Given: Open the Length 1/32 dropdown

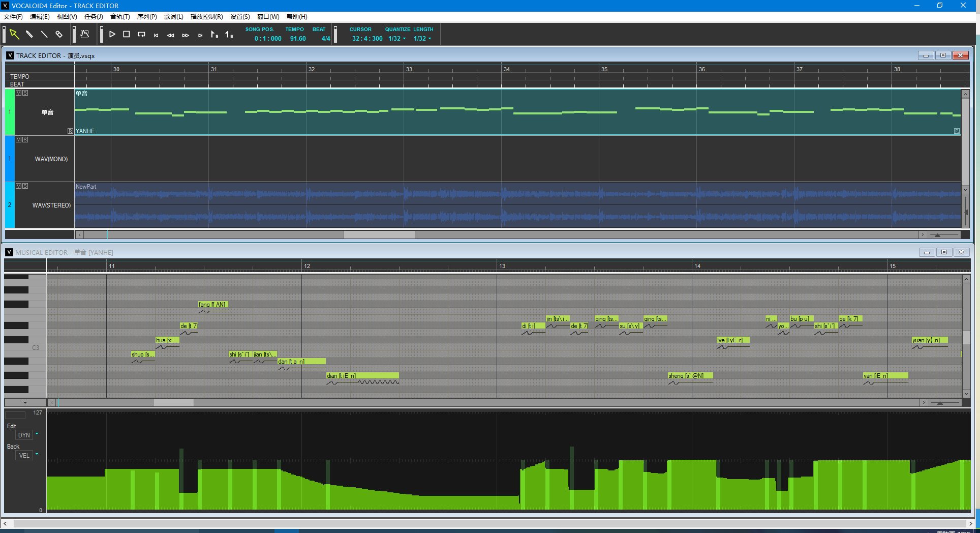Looking at the screenshot, I should 422,39.
